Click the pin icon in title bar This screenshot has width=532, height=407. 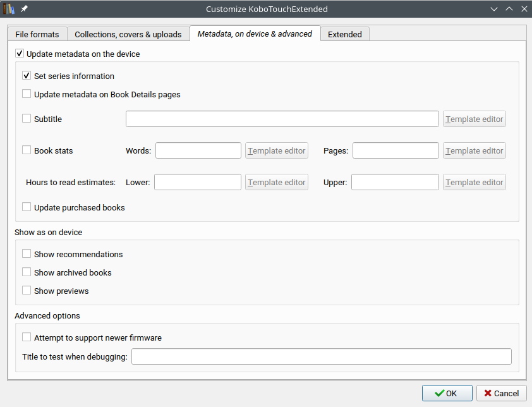click(24, 9)
